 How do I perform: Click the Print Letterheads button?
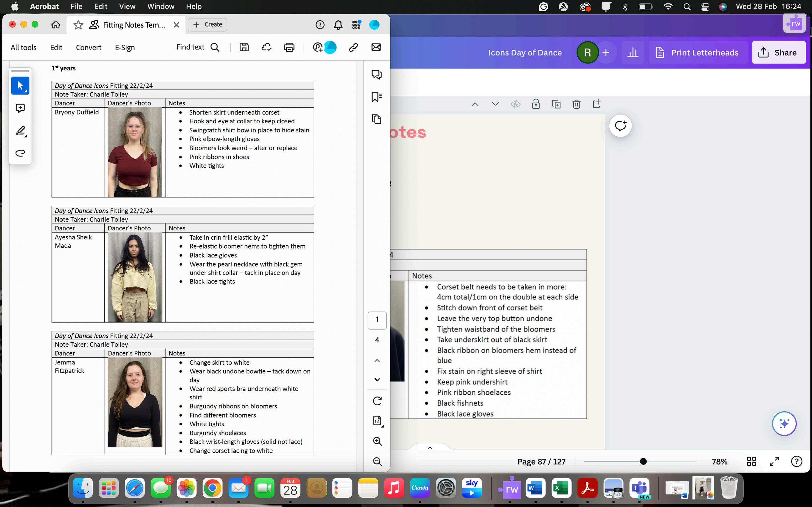click(697, 53)
